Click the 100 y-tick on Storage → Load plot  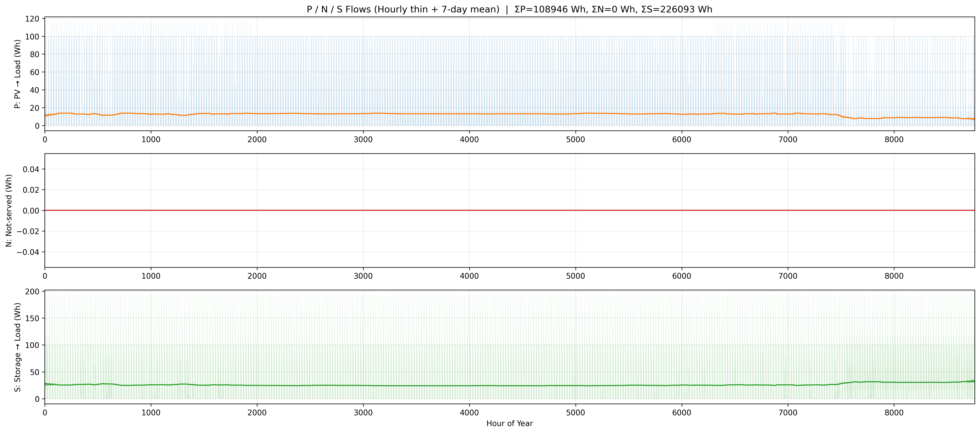[32, 345]
